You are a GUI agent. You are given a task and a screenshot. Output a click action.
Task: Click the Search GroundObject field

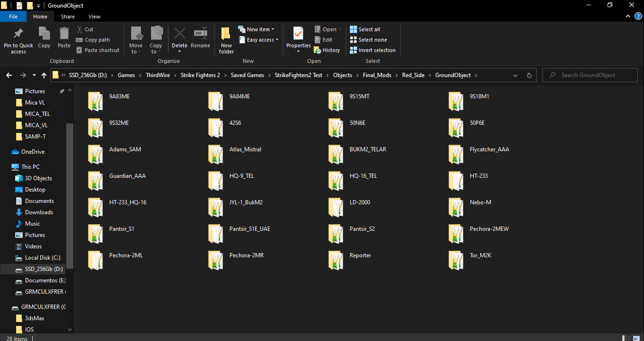point(589,75)
